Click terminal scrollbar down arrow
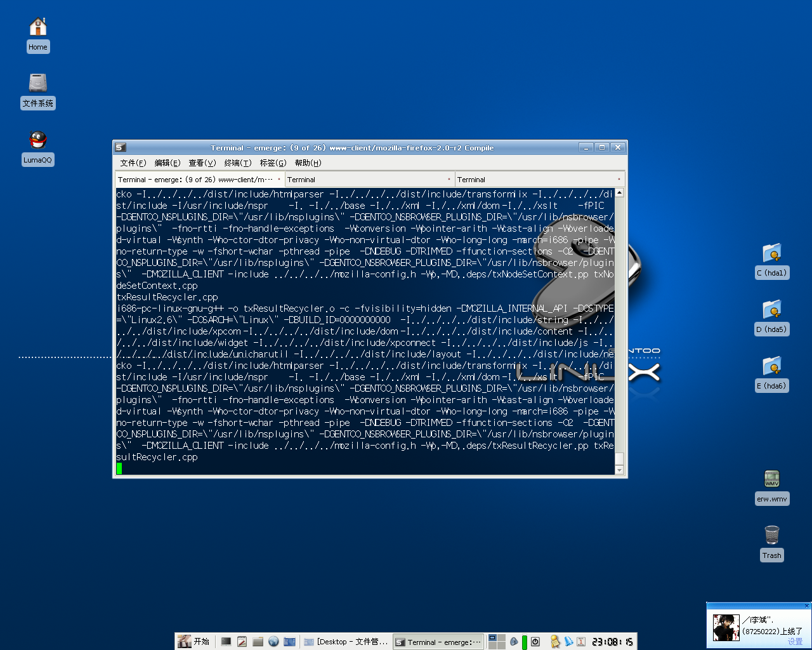Viewport: 812px width, 650px height. 619,470
